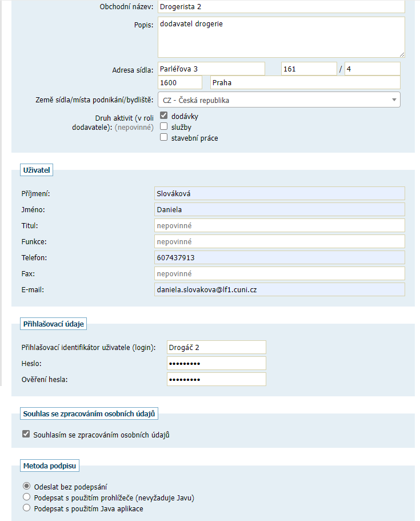Enable the 'stavební práce' checkbox
This screenshot has height=521, width=420.
tap(164, 138)
